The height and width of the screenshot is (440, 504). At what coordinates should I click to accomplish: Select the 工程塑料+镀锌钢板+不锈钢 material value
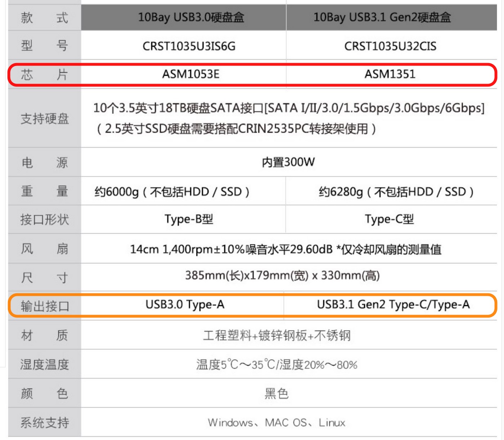coord(277,335)
